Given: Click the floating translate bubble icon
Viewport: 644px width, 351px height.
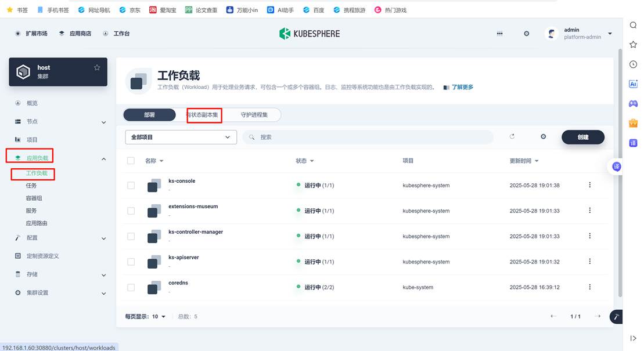Looking at the screenshot, I should point(616,167).
